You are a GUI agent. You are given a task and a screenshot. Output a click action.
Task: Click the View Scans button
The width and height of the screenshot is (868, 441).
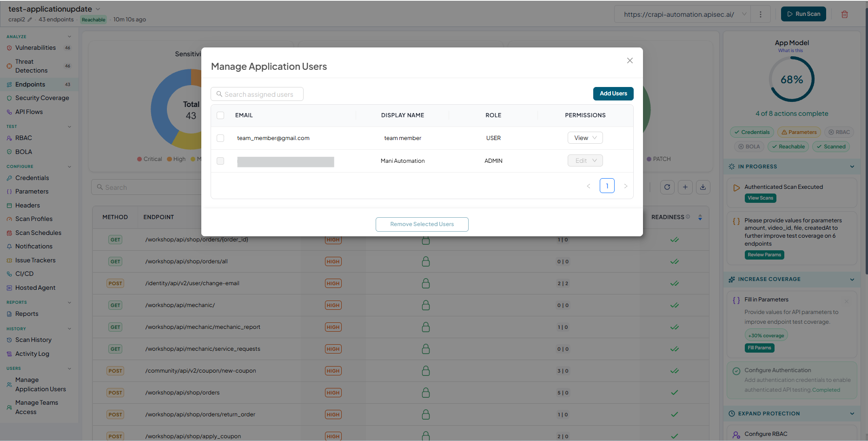[760, 198]
